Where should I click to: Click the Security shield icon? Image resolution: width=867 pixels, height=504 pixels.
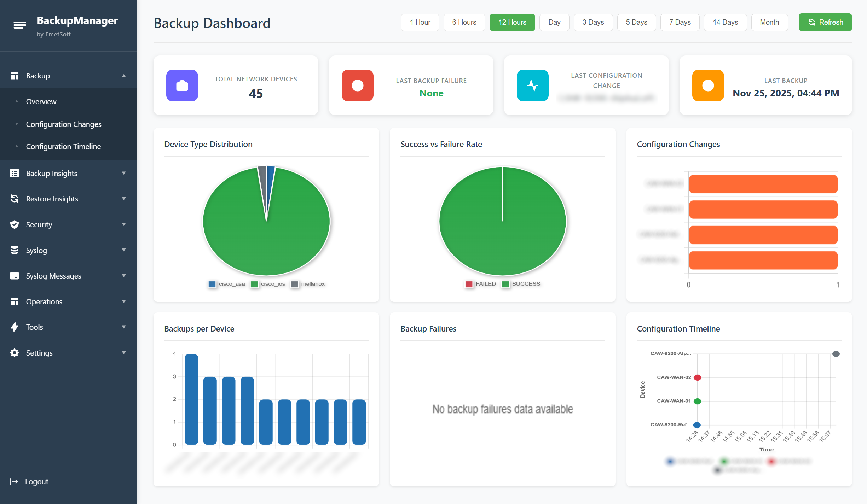15,224
